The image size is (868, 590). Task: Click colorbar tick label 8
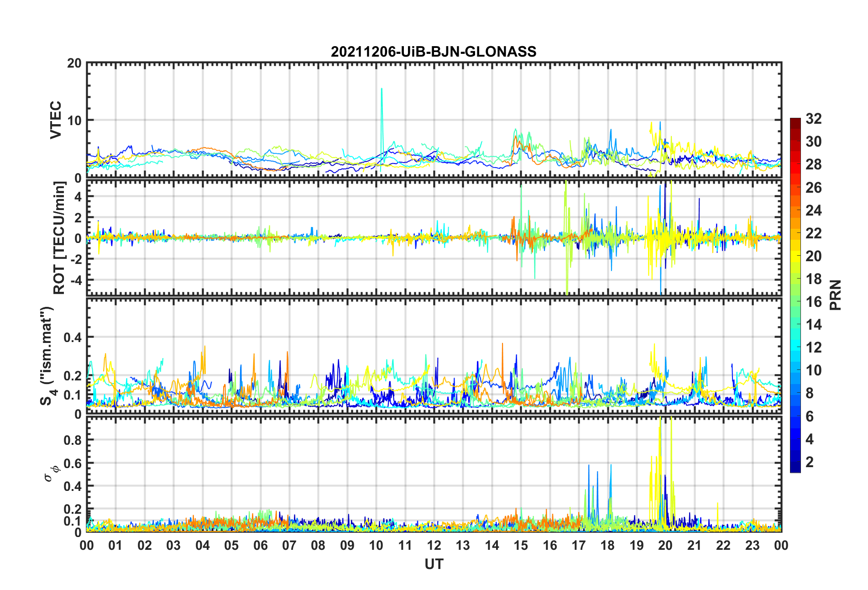[809, 393]
